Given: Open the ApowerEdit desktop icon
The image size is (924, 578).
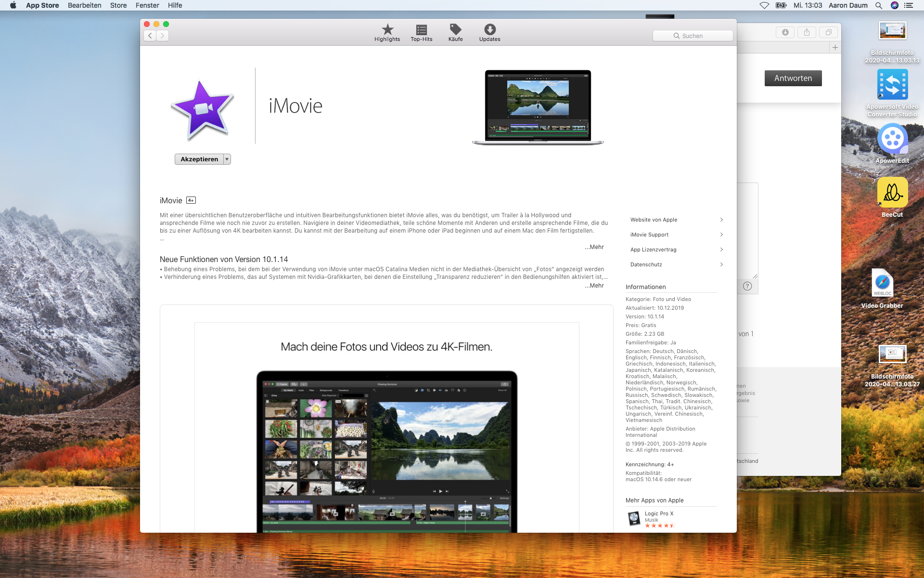Looking at the screenshot, I should click(892, 139).
